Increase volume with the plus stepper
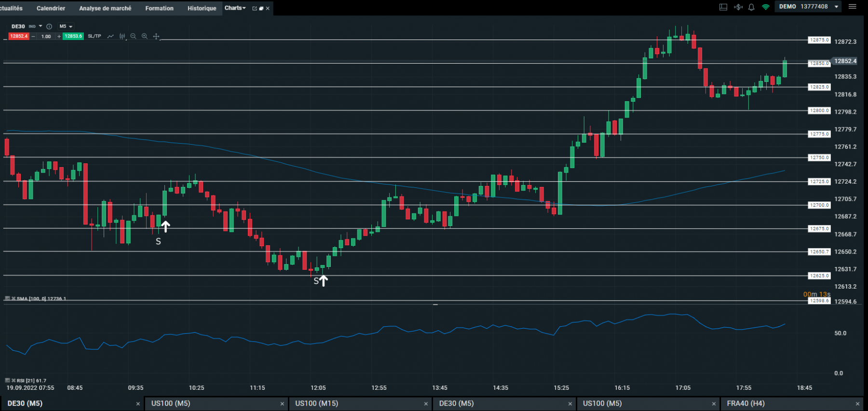 (59, 36)
